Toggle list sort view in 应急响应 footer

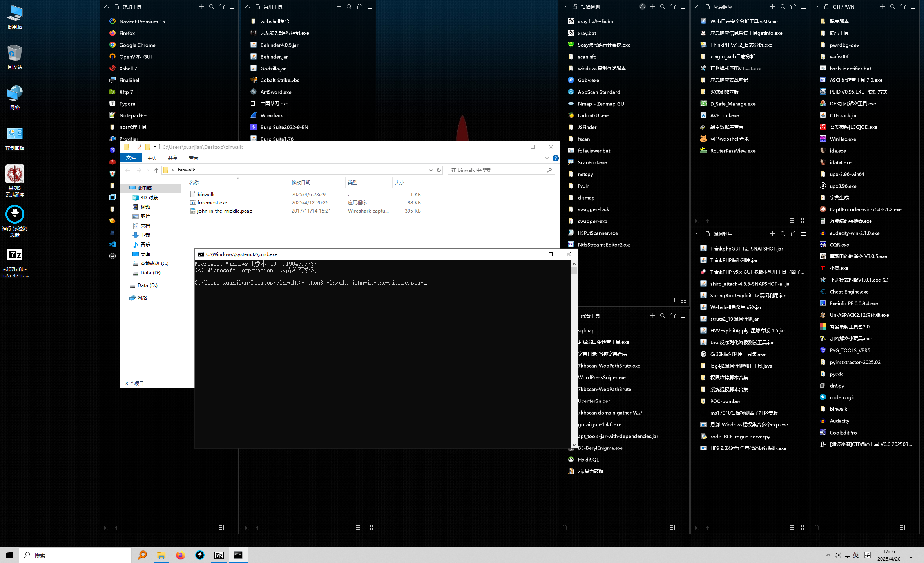[793, 221]
